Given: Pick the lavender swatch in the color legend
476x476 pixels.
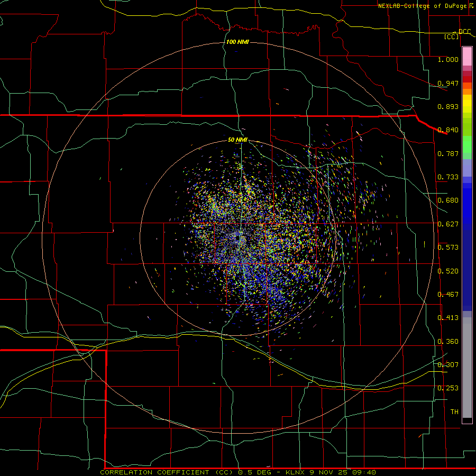Looking at the screenshot, I should point(467,168).
